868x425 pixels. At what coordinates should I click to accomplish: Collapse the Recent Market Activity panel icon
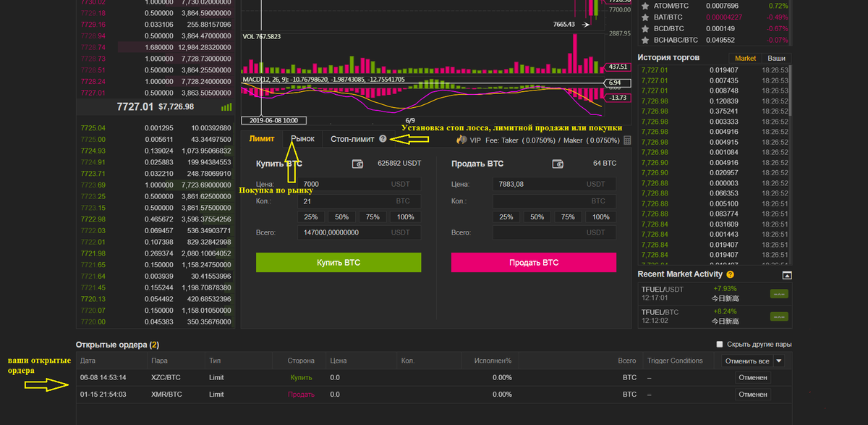coord(787,275)
